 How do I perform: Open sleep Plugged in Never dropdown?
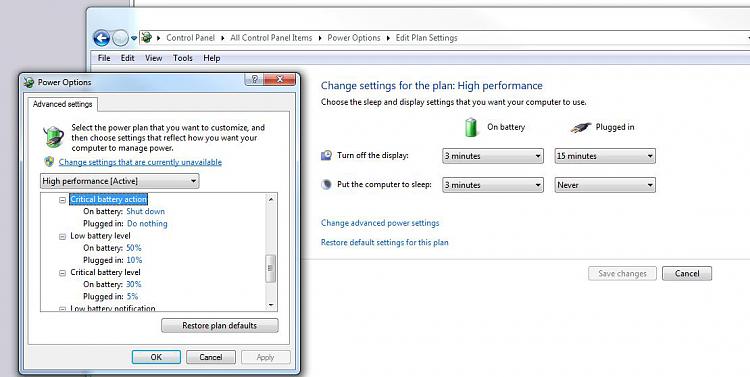pos(605,185)
